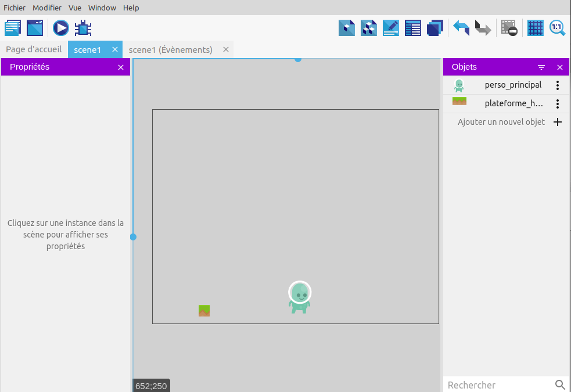Open the object groups editor icon
The height and width of the screenshot is (392, 571).
pos(369,28)
